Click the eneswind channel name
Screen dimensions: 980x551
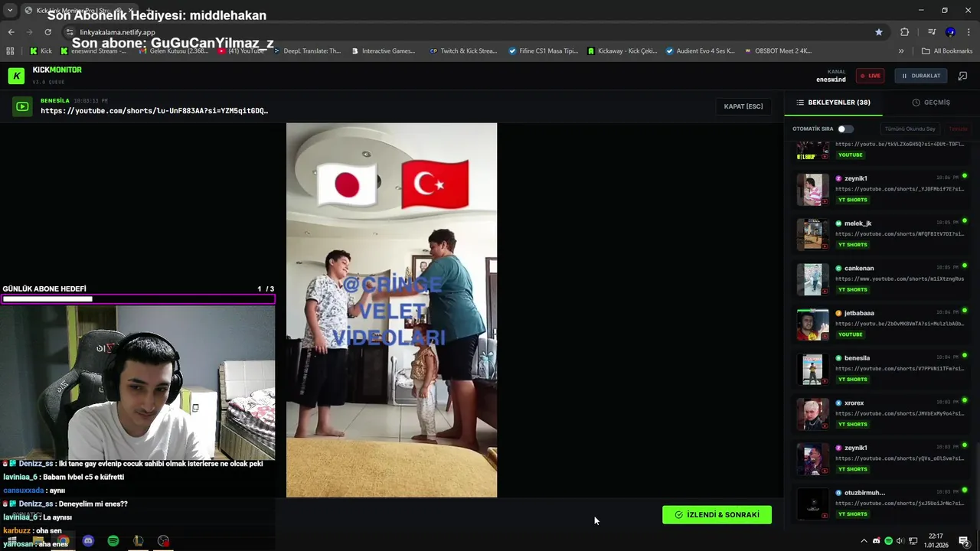(831, 80)
